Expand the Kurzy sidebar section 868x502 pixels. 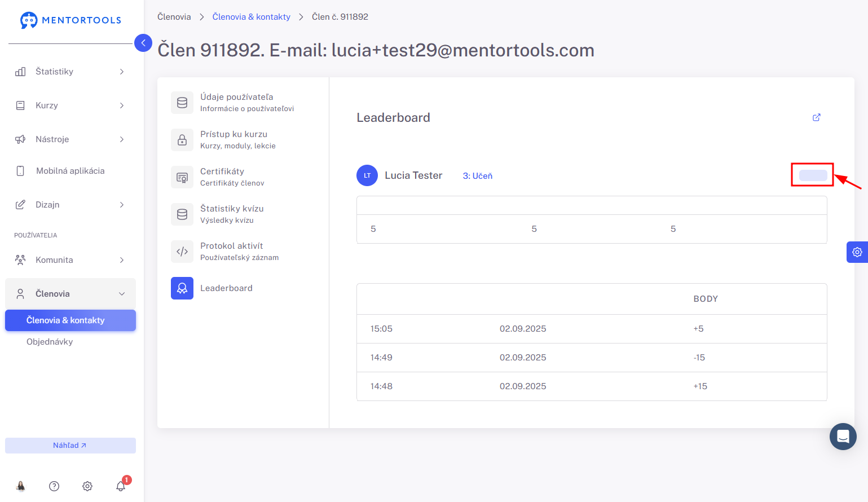coord(70,105)
